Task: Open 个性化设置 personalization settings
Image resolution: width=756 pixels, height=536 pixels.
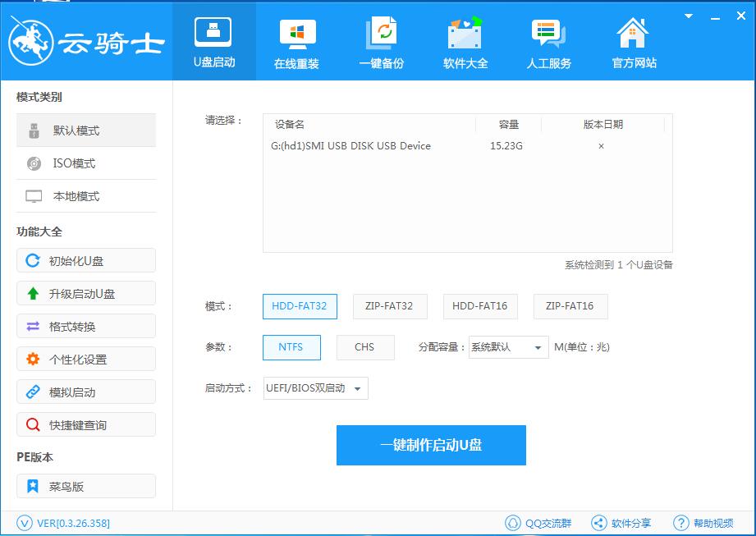Action: tap(85, 359)
